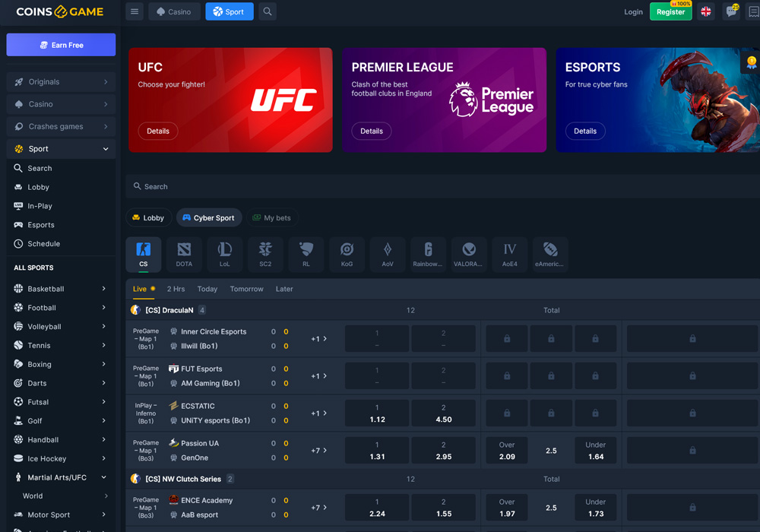Expand additional markets for ECSTATIC vs UNiTY
Viewport: 760px width, 532px height.
coord(319,413)
